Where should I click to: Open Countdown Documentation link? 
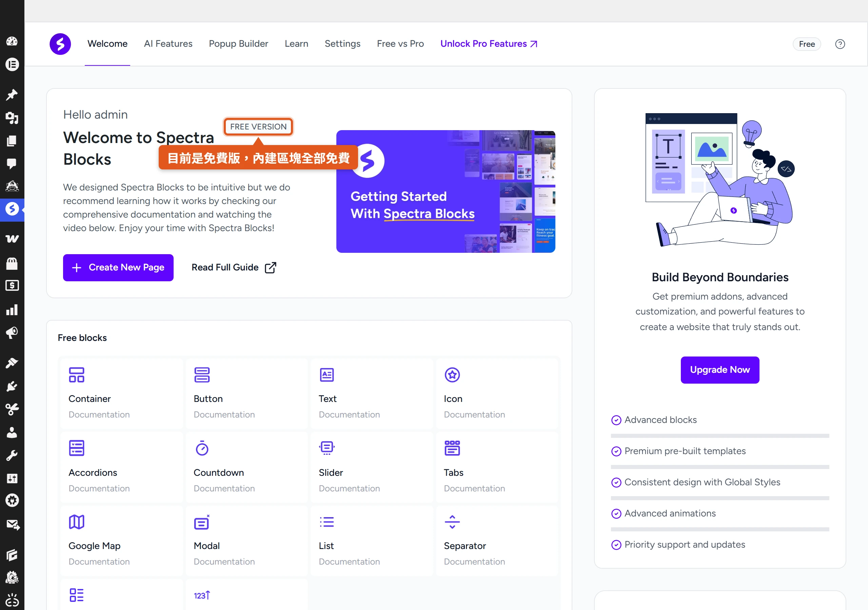tap(224, 488)
